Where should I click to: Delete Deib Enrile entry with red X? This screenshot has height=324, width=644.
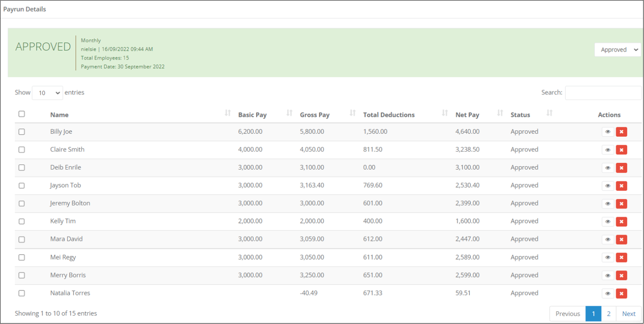pyautogui.click(x=621, y=168)
